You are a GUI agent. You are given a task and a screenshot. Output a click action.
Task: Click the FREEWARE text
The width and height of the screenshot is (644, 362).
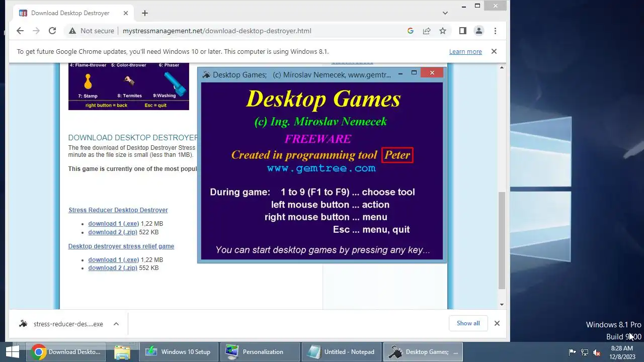318,139
